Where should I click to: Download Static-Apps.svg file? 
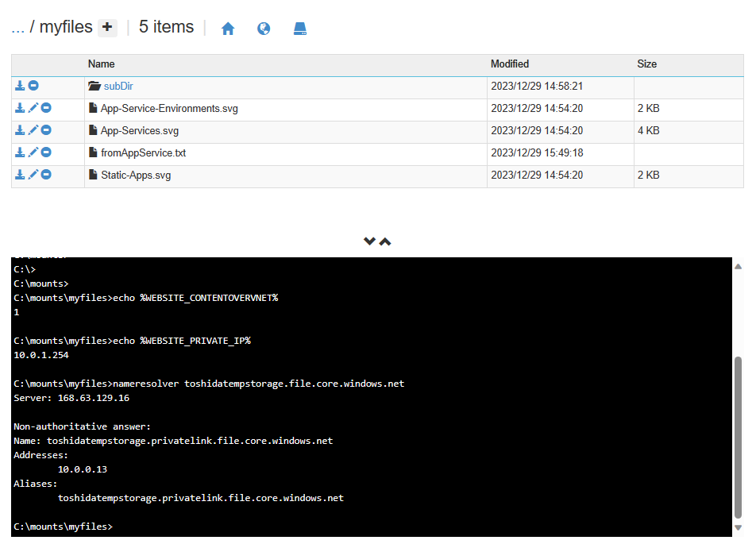click(x=21, y=175)
